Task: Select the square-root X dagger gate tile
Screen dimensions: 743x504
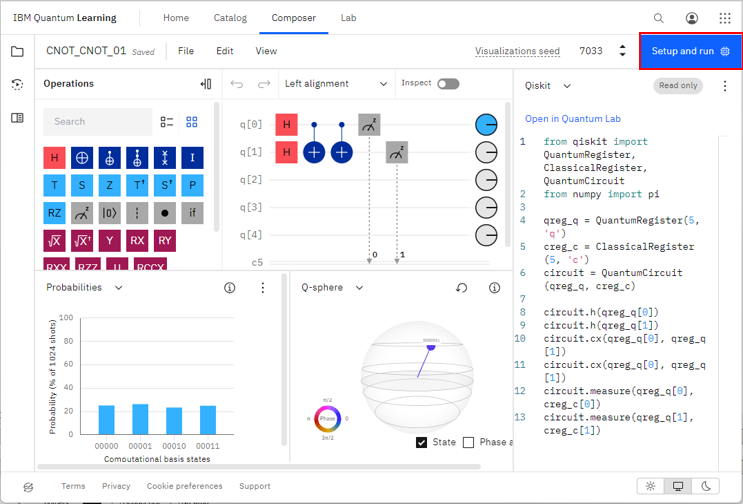Action: point(82,241)
